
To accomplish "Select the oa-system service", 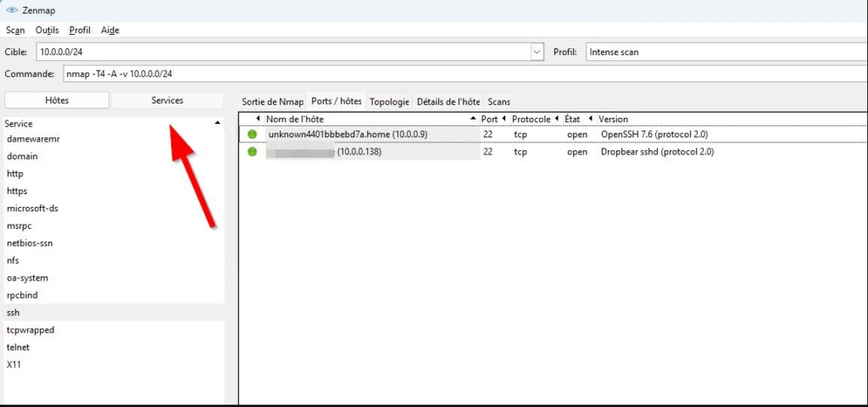I will point(114,277).
